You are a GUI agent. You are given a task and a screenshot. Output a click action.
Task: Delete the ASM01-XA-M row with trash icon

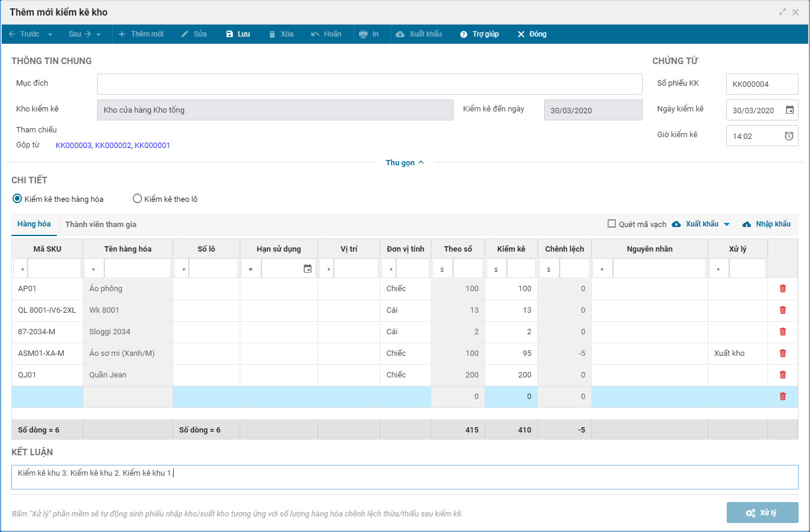(782, 353)
